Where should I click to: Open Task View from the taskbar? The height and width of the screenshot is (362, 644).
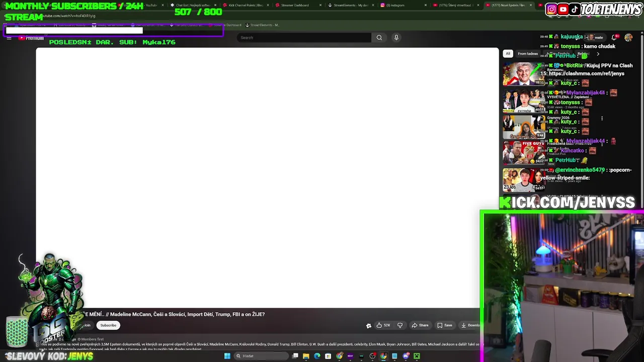coord(295,356)
